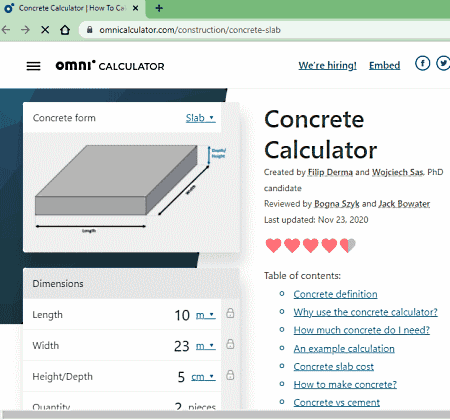Rate with the first heart
This screenshot has height=420, width=450.
coord(273,246)
